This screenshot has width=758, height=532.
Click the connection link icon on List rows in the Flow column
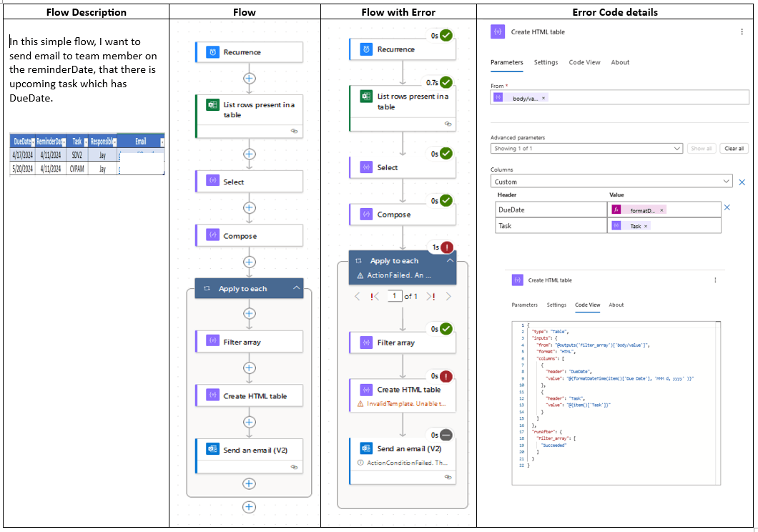(x=294, y=131)
